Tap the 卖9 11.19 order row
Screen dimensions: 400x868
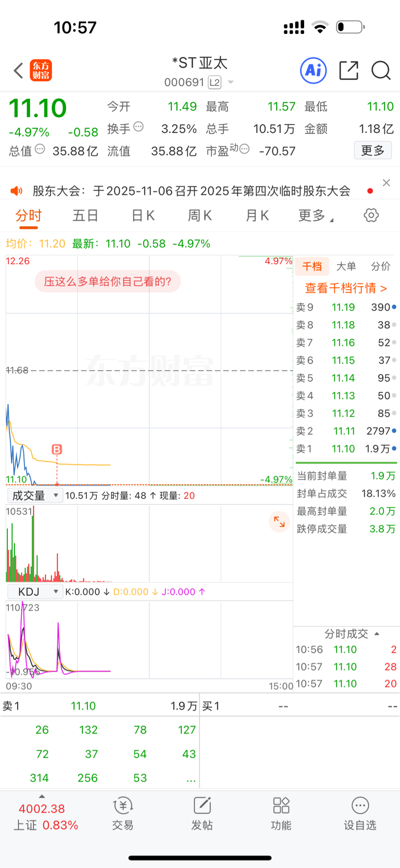346,308
